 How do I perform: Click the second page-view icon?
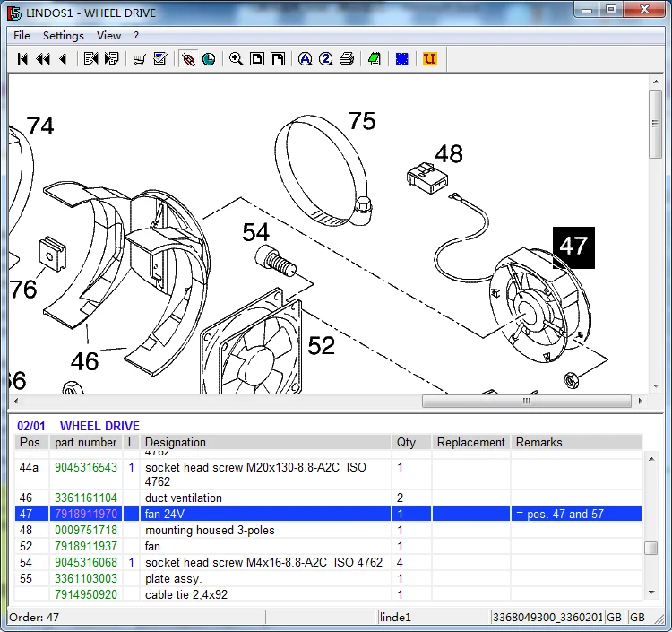(x=277, y=59)
